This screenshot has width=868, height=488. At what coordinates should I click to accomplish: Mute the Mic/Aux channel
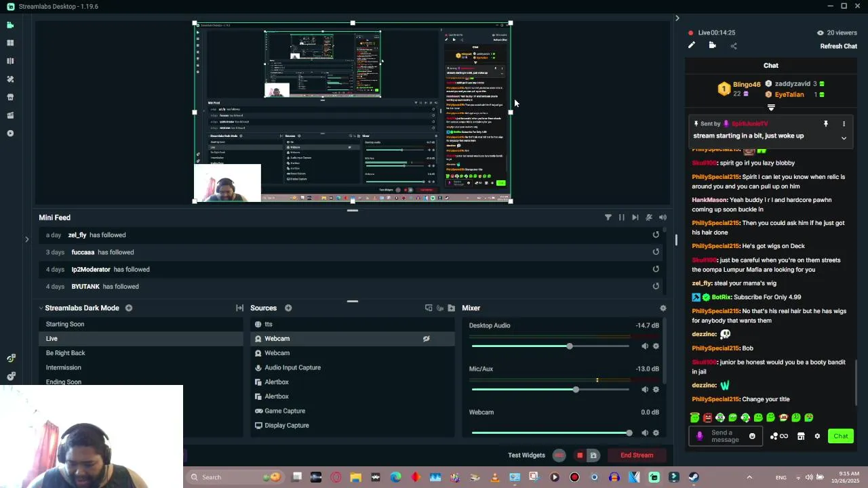(645, 390)
